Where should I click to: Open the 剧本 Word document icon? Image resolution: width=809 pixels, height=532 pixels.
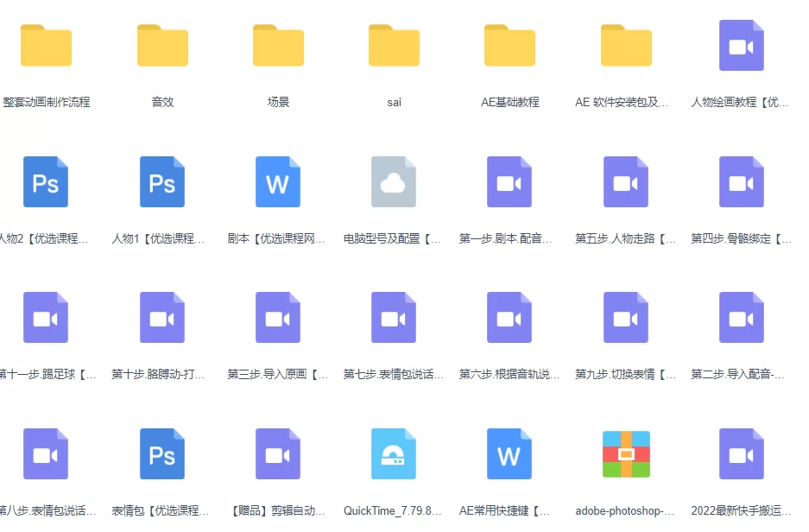tap(278, 182)
